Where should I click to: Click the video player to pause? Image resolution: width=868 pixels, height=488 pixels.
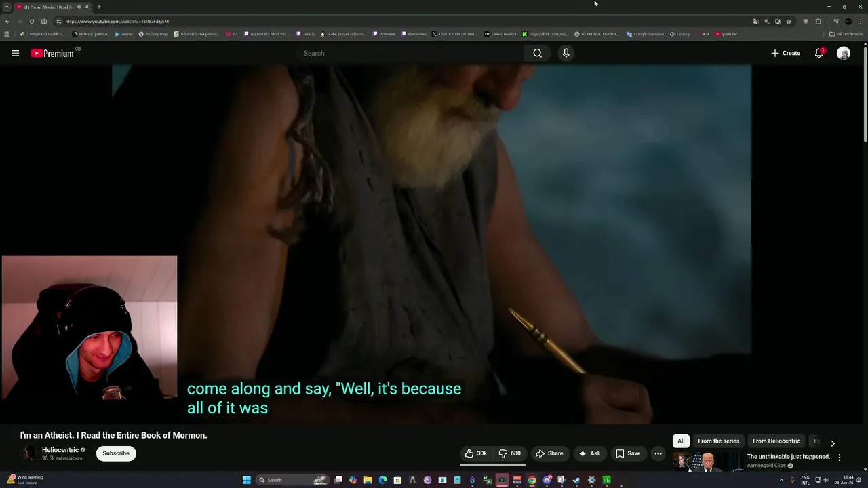tap(431, 244)
